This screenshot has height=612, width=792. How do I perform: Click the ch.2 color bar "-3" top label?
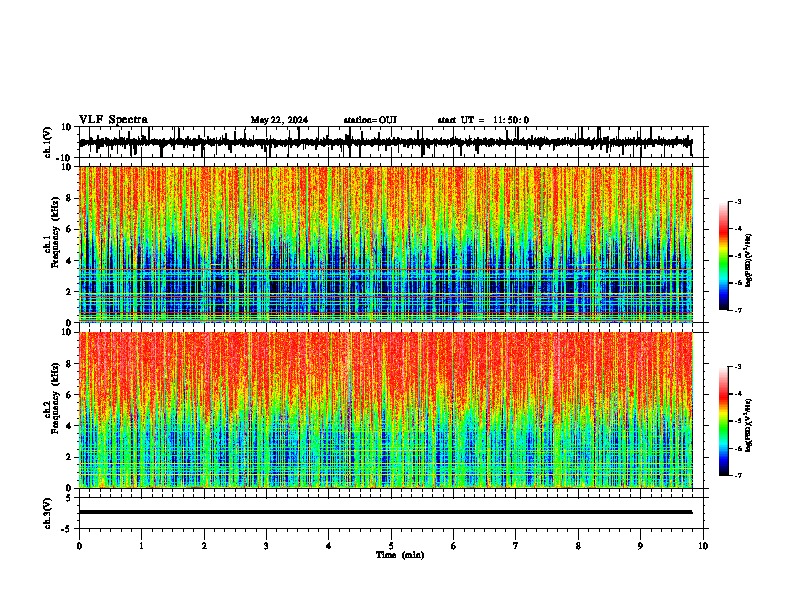click(x=738, y=367)
